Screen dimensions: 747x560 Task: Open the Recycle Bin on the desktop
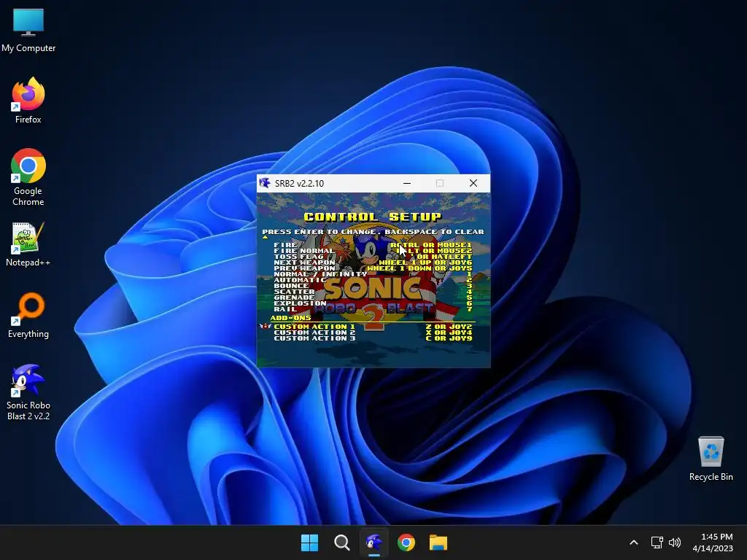pyautogui.click(x=711, y=459)
